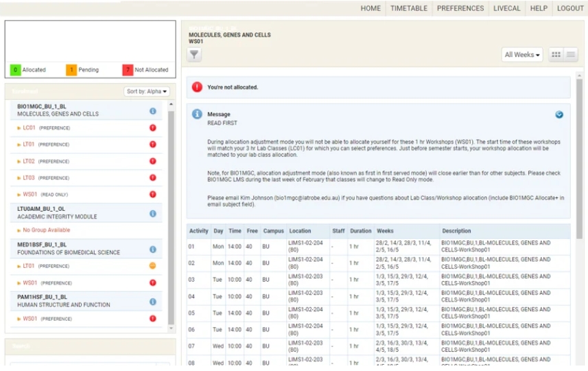Select activity 06 row
This screenshot has height=371, width=588.
pyautogui.click(x=378, y=329)
